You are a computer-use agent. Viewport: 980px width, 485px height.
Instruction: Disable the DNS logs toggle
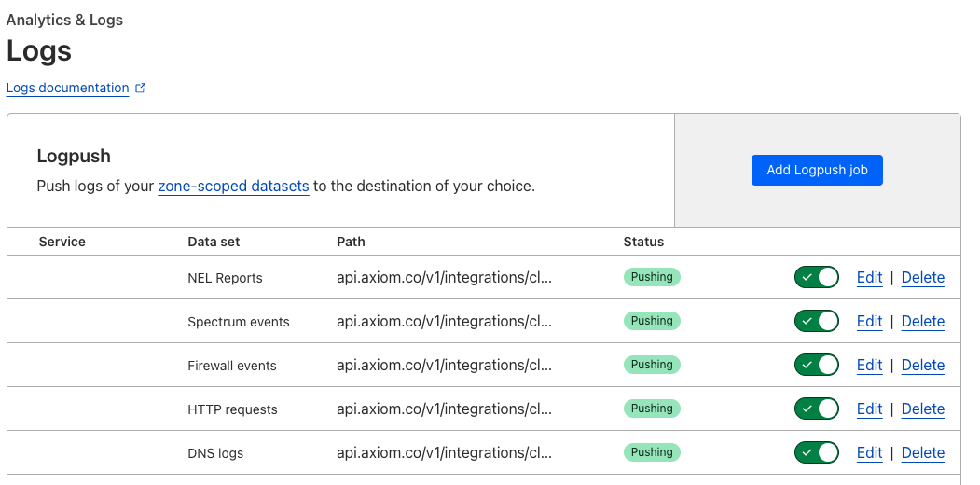(x=817, y=452)
